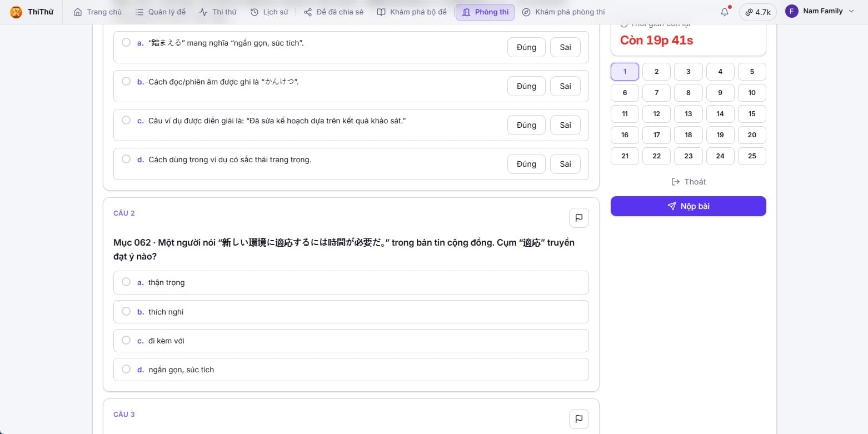This screenshot has width=868, height=434.
Task: Open Khám phá bộ đề
Action: (x=412, y=12)
